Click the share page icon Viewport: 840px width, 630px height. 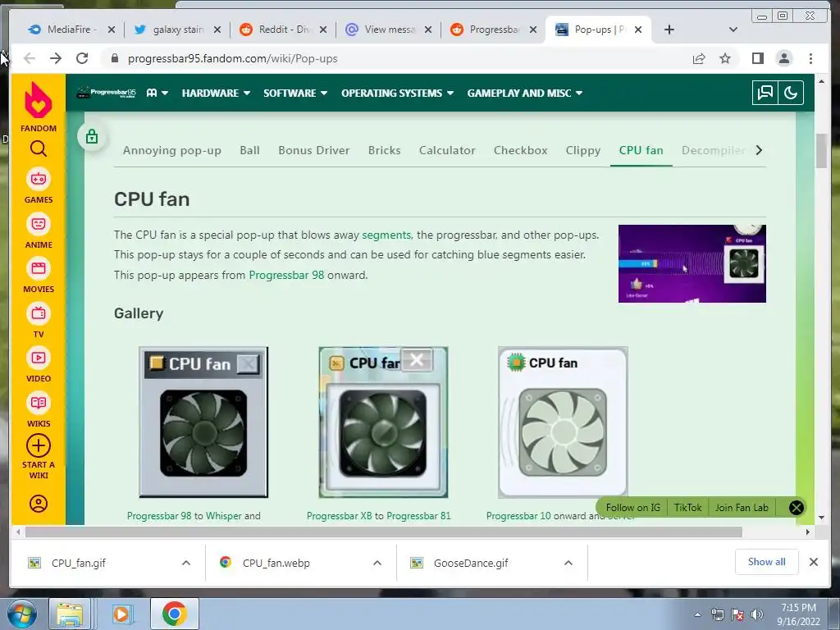point(699,58)
